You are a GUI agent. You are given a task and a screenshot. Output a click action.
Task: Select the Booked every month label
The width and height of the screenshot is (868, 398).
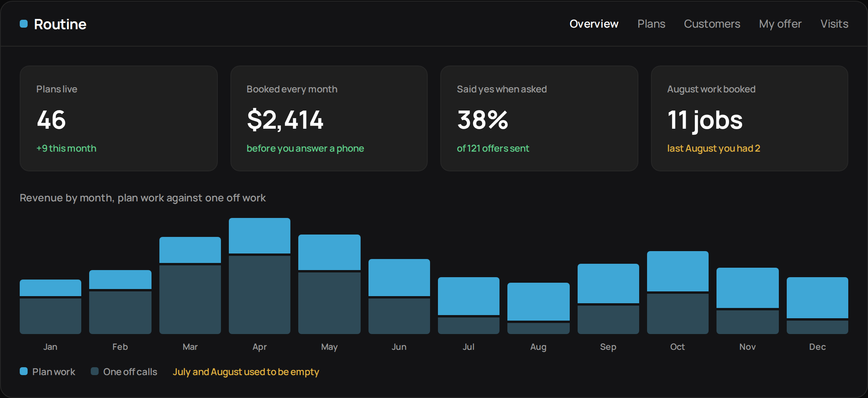pyautogui.click(x=292, y=89)
